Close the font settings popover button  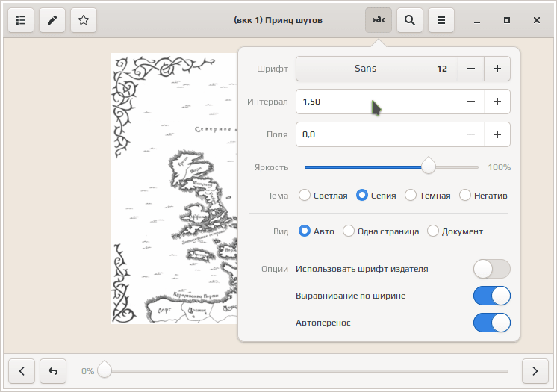pyautogui.click(x=379, y=20)
